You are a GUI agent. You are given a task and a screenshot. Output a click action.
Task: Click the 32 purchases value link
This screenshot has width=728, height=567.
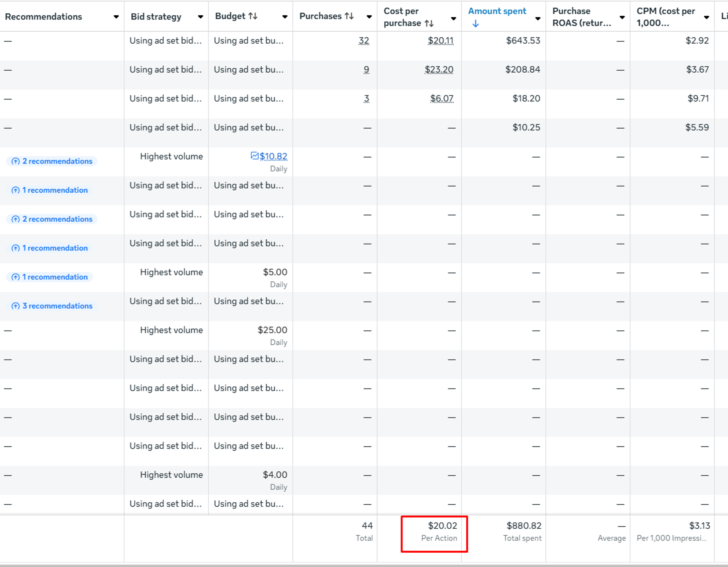(364, 41)
